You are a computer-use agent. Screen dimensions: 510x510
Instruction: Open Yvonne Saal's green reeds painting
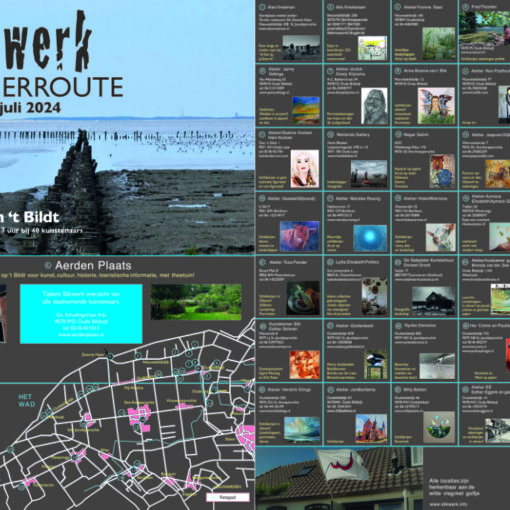tap(438, 44)
